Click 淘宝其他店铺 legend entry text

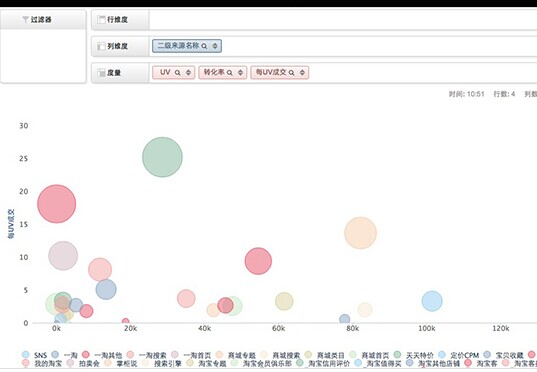pyautogui.click(x=438, y=363)
